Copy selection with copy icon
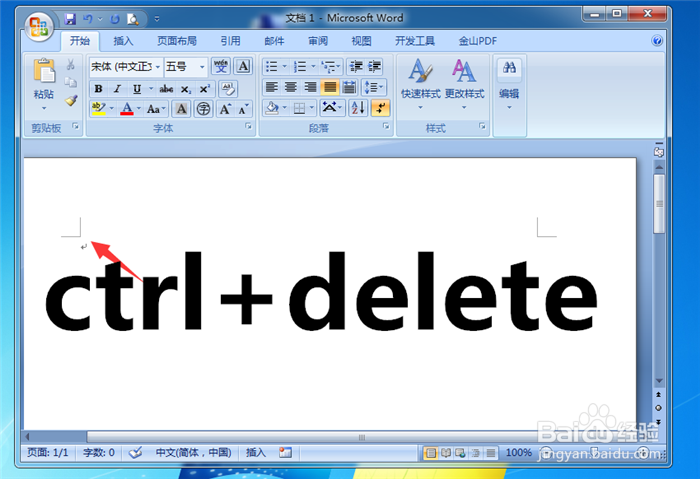700x479 pixels. point(70,83)
